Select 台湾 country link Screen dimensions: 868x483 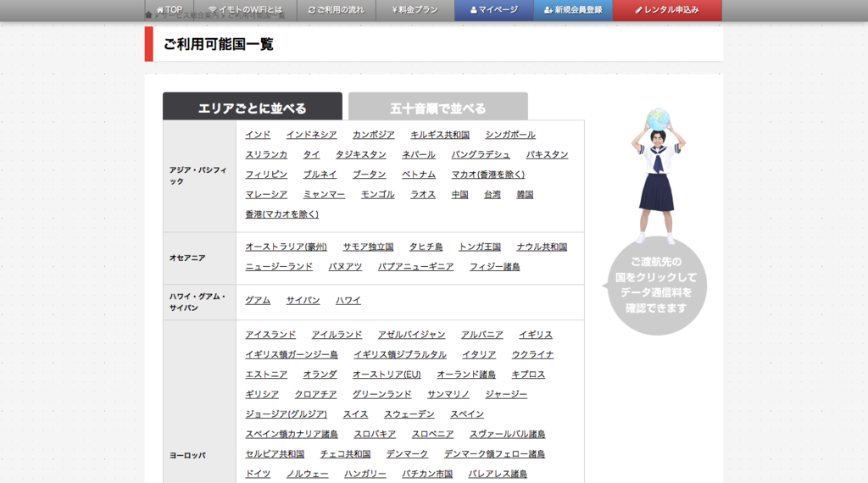pyautogui.click(x=492, y=194)
